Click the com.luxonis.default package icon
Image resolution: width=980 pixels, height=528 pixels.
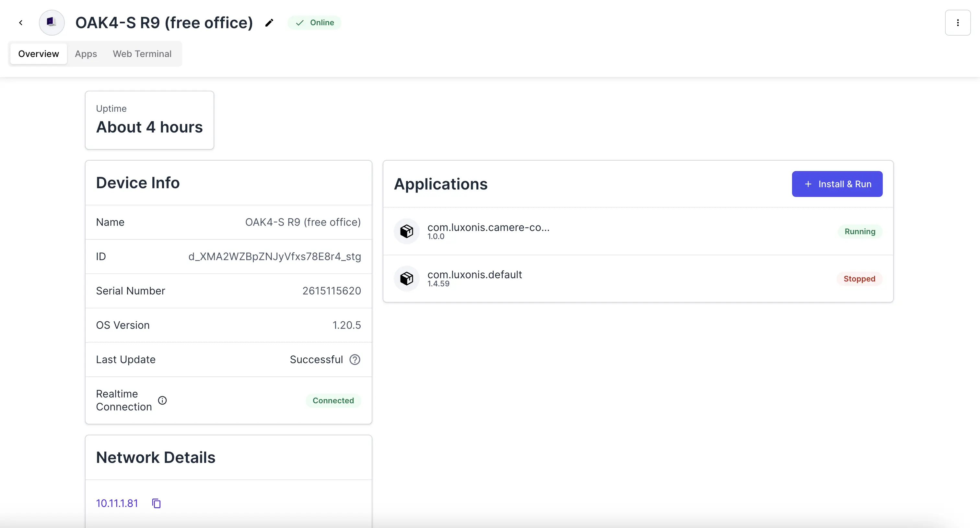[x=406, y=279]
